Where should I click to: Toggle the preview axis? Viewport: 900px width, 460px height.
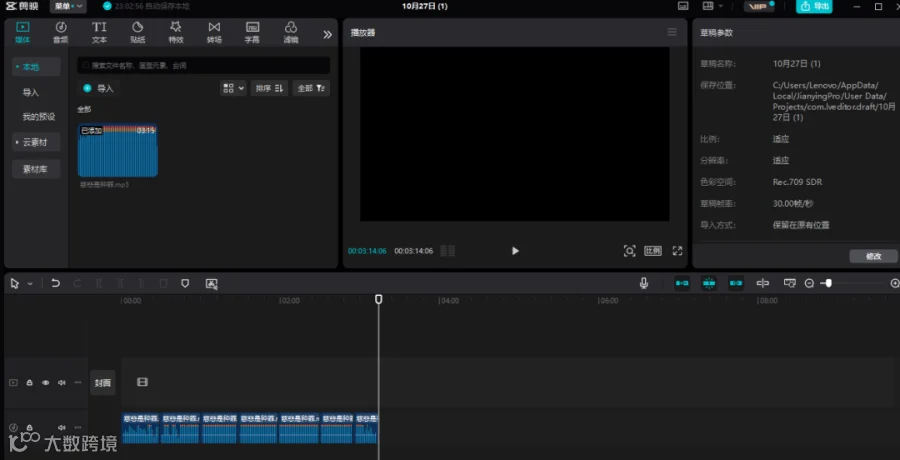point(762,283)
